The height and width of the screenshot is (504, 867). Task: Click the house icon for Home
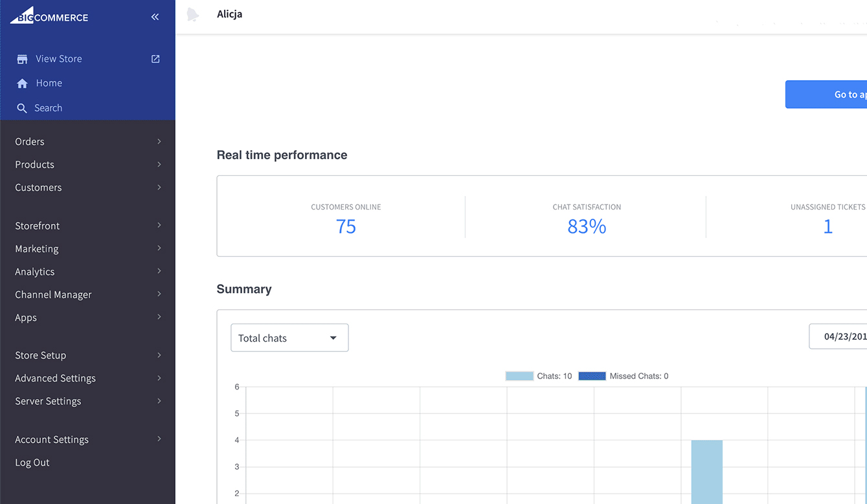22,83
